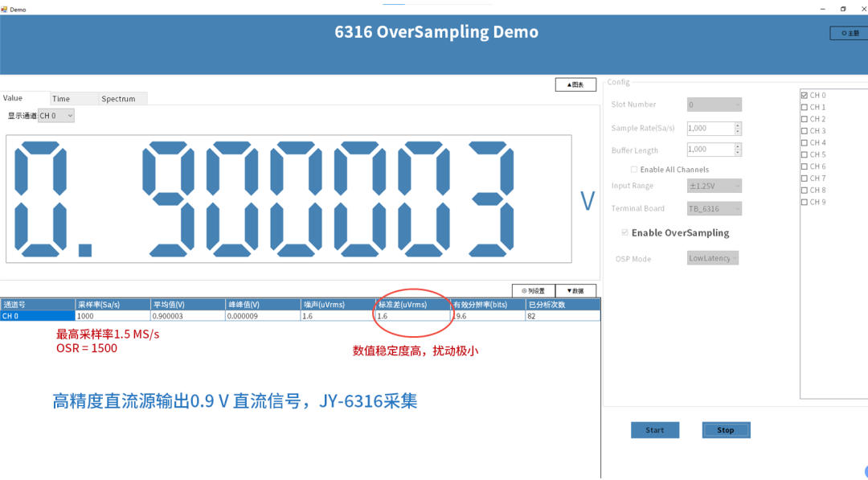Open the OSP Mode dropdown
The height and width of the screenshot is (480, 868).
coord(713,258)
